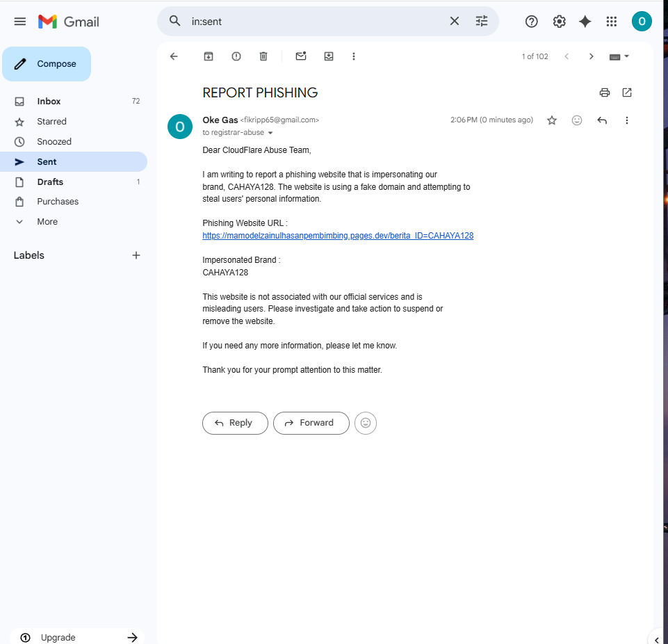Open the Inbox folder

[x=74, y=101]
